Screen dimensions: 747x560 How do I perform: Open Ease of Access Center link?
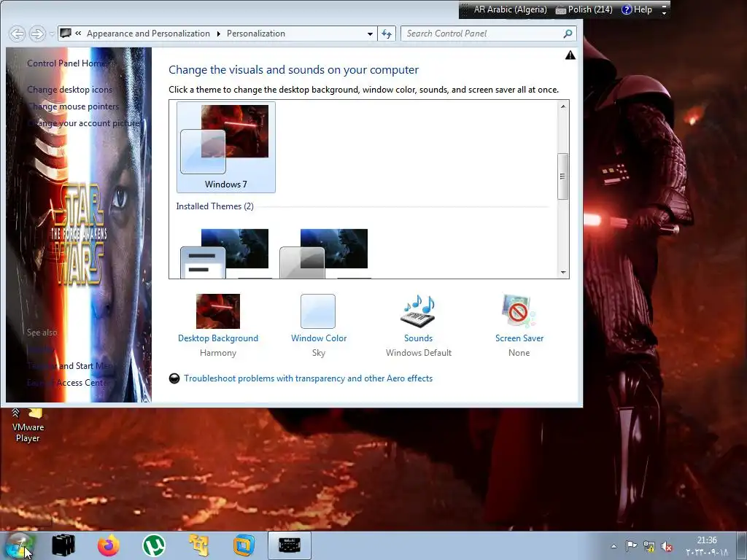69,383
